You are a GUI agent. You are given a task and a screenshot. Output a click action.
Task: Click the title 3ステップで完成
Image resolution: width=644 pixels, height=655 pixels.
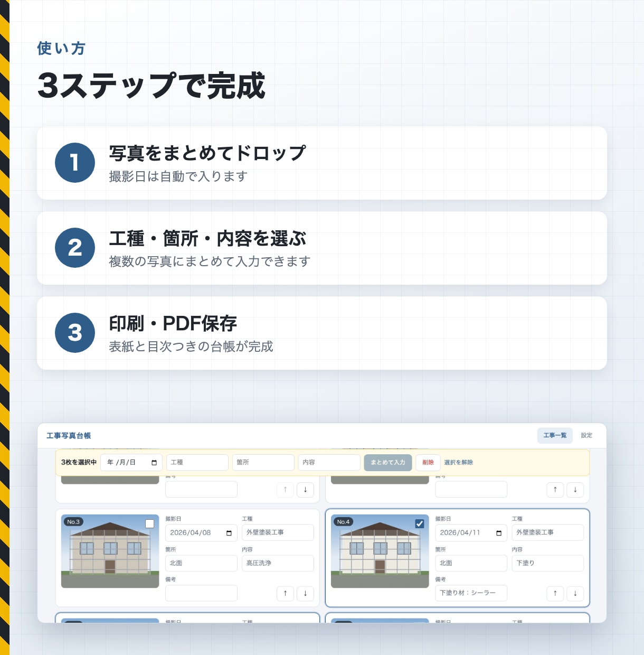click(x=151, y=86)
